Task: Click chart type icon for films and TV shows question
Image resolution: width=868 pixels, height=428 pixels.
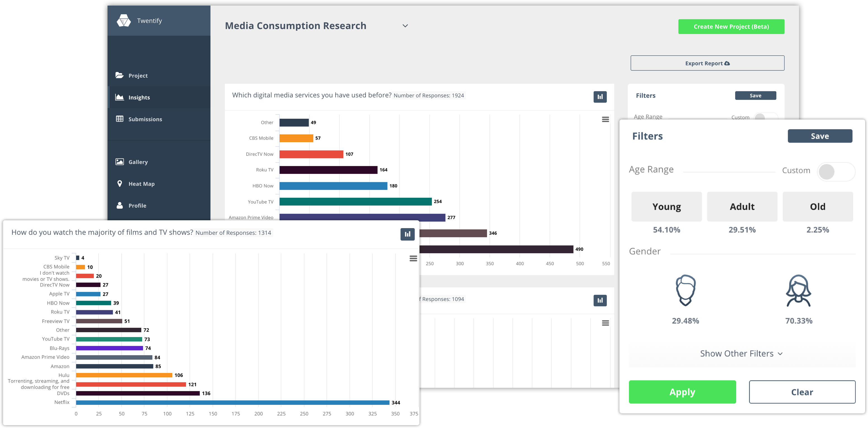Action: click(407, 234)
